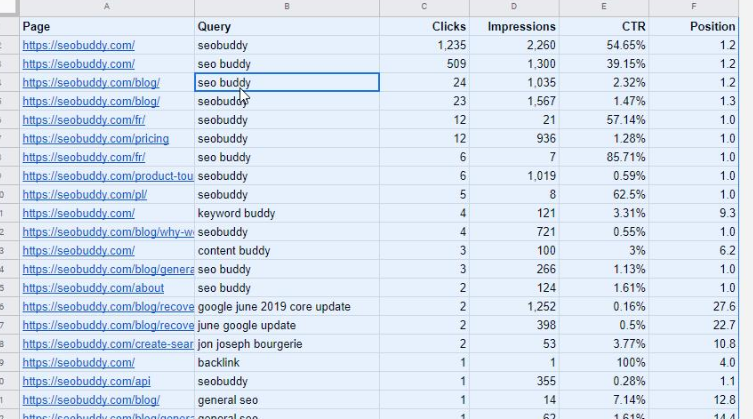Select the 'jon joseph bourgerie' cell
The width and height of the screenshot is (753, 419).
[x=287, y=344]
